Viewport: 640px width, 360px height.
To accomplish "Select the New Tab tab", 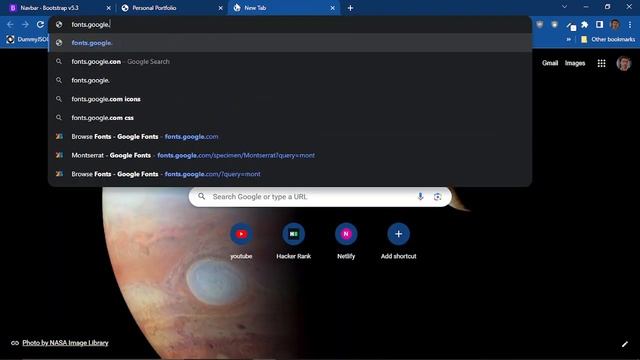I will point(284,8).
